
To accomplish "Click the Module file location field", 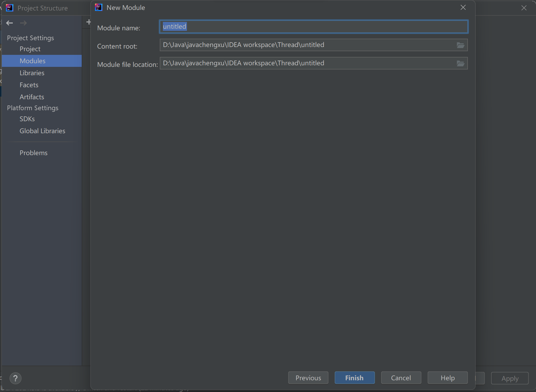I will click(x=305, y=63).
